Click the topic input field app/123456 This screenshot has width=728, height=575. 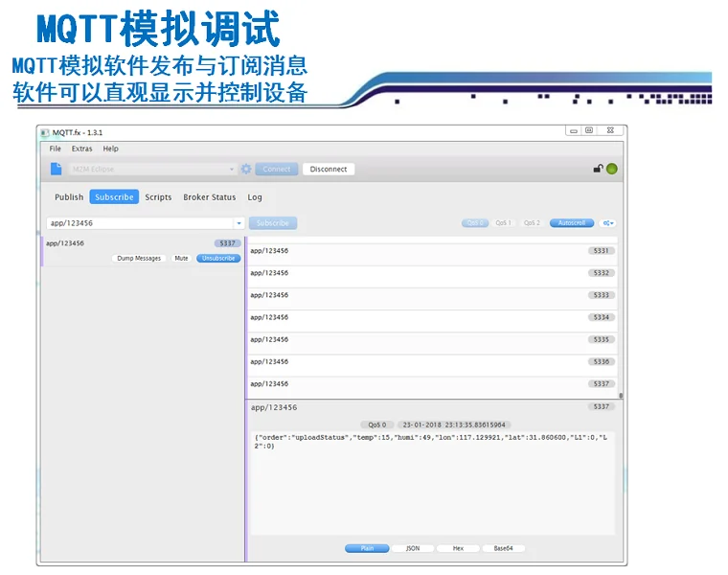(x=141, y=223)
